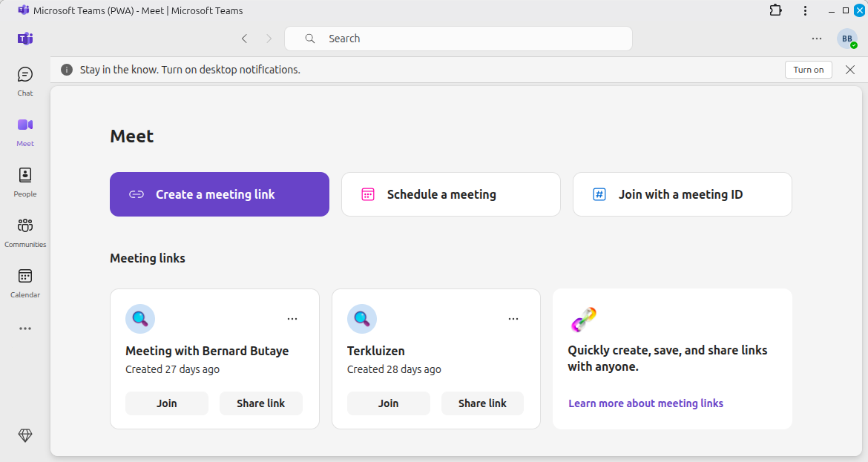Image resolution: width=868 pixels, height=462 pixels.
Task: Click 'Quickly create, save, and share links' text
Action: click(668, 358)
